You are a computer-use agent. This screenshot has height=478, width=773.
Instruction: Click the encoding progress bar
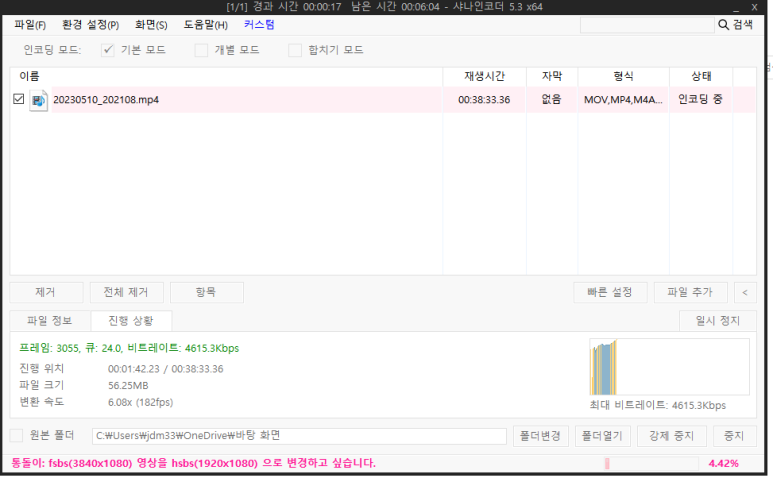point(651,464)
